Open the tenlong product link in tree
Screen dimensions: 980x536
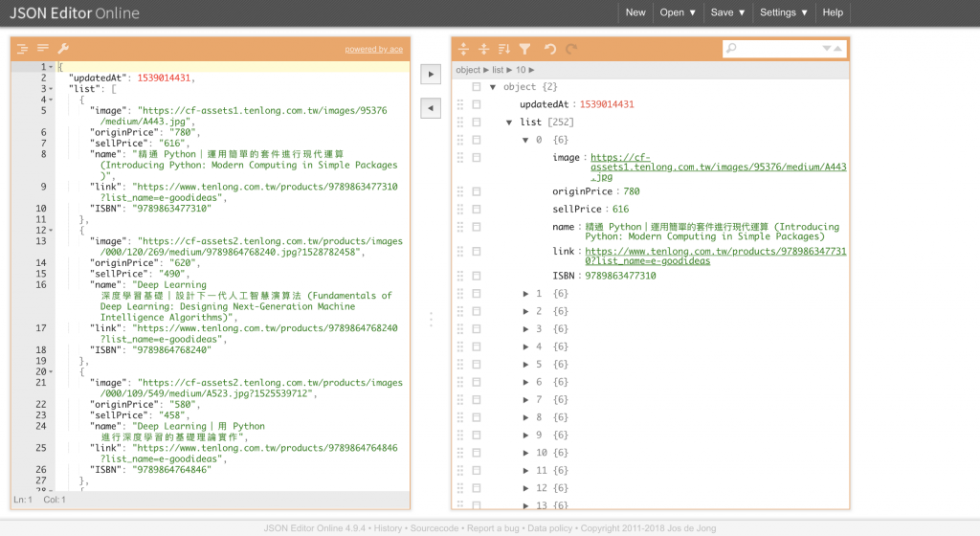point(715,257)
